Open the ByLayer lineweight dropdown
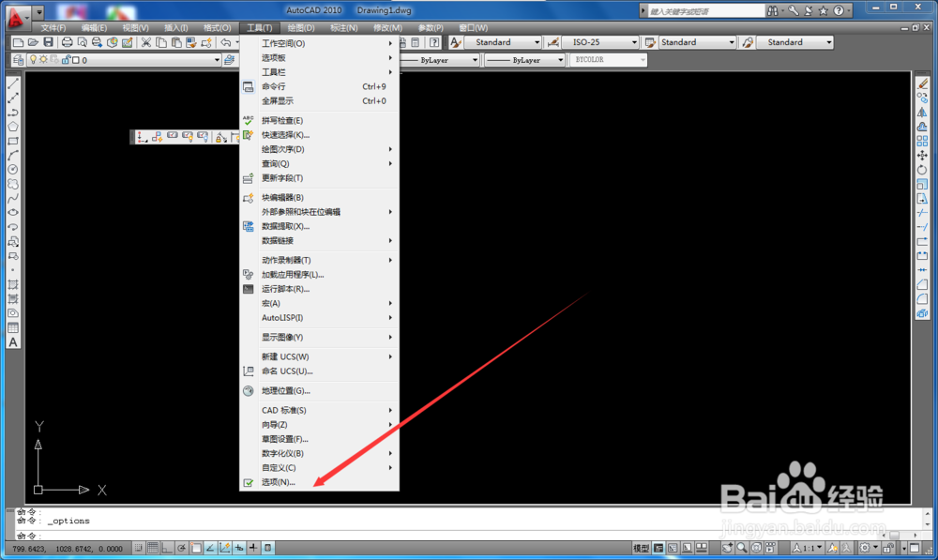 click(524, 60)
